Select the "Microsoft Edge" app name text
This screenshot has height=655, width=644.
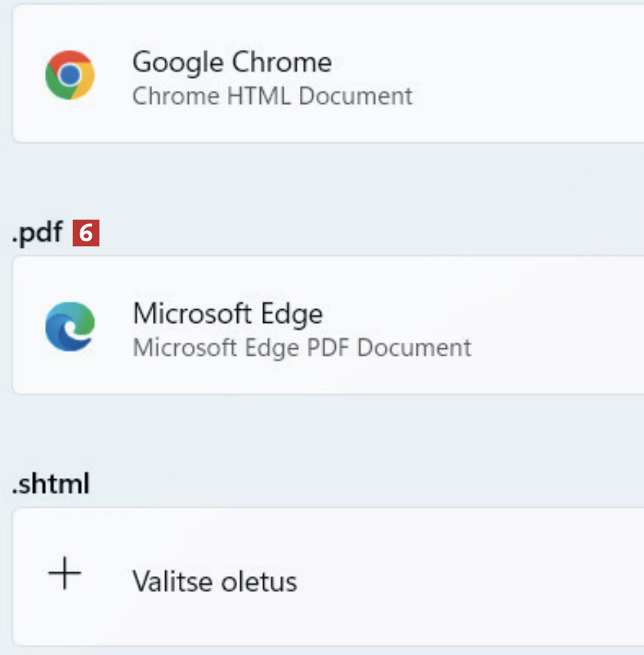227,314
